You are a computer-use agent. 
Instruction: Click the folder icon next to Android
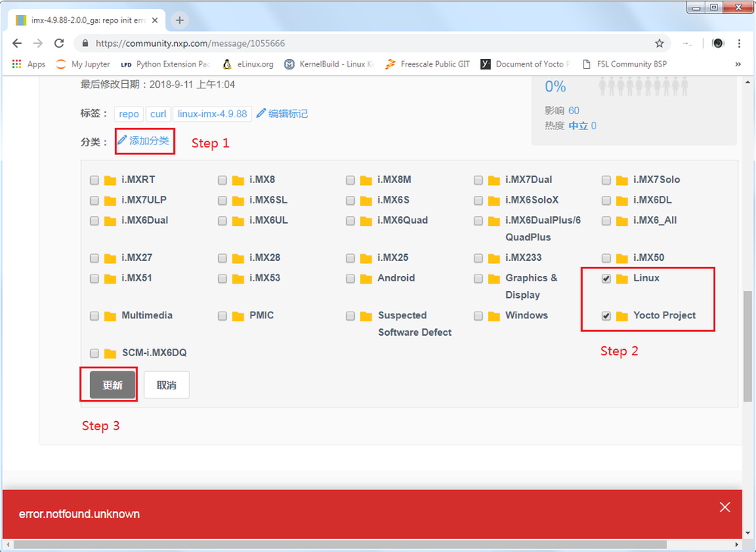point(366,279)
